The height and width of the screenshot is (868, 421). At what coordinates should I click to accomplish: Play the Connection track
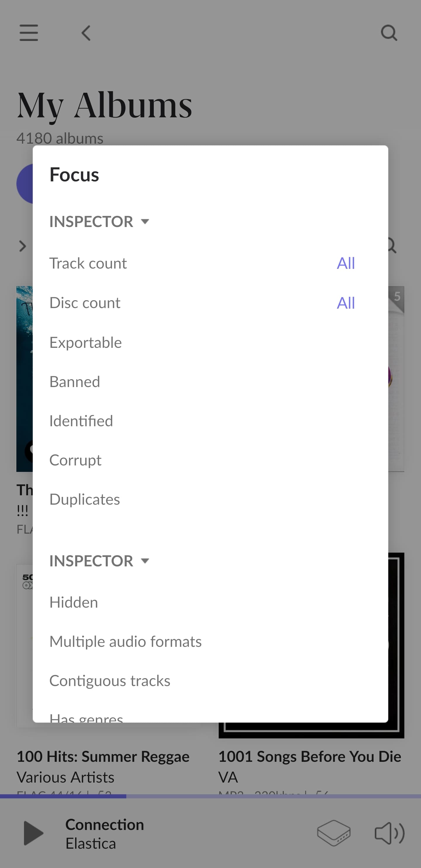pos(34,833)
